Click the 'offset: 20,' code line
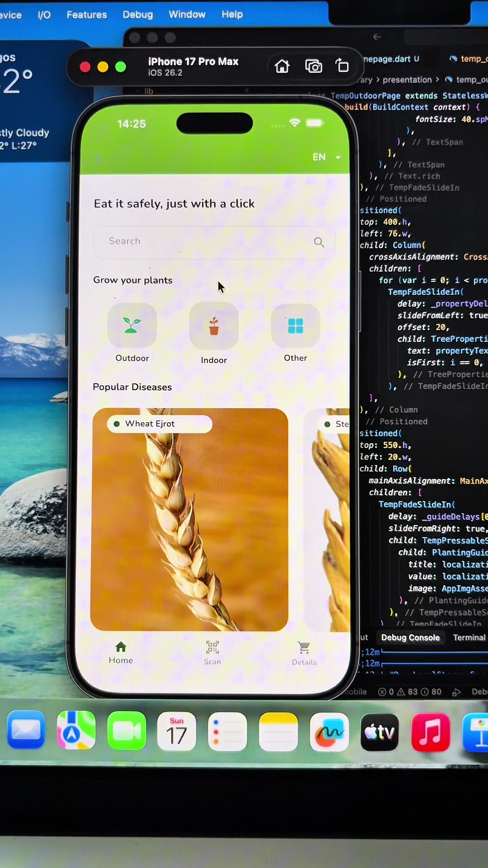 (423, 327)
